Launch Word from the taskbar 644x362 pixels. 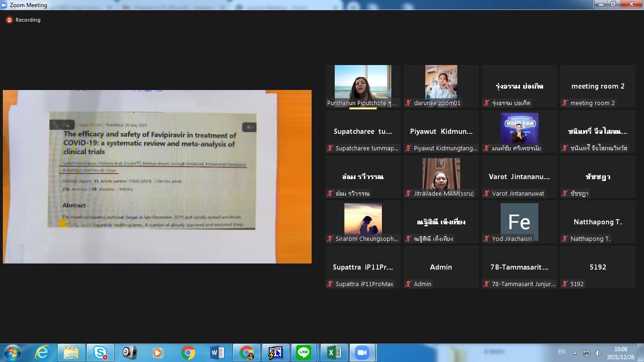[x=217, y=353]
